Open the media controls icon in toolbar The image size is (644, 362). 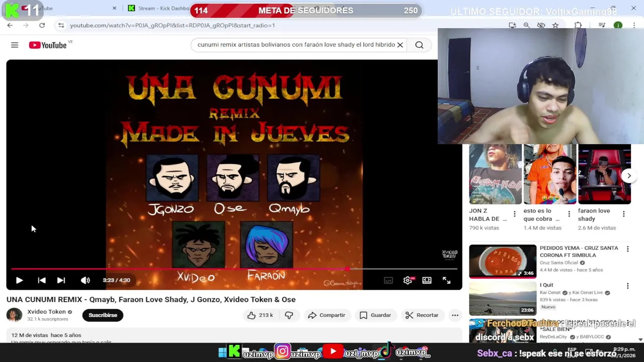602,25
